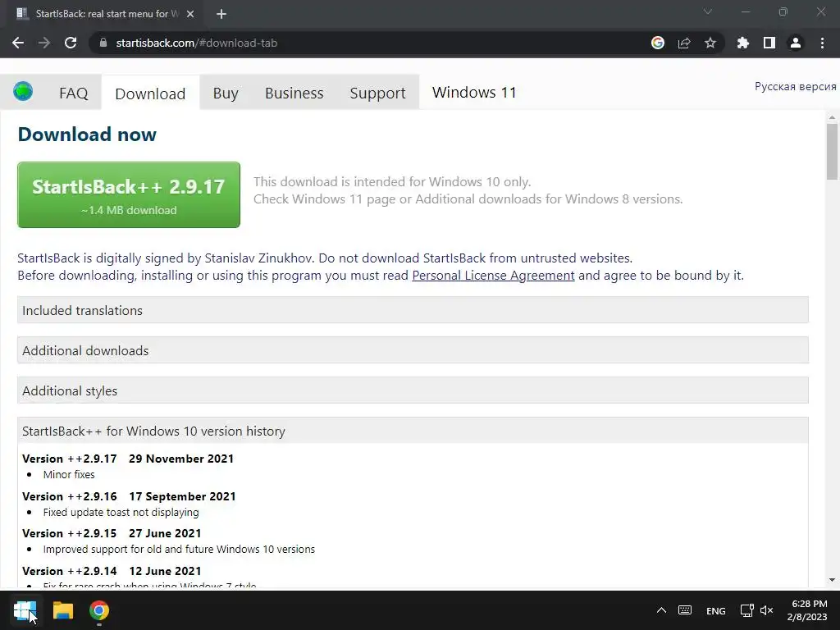
Task: Open File Explorer from taskbar
Action: point(62,610)
